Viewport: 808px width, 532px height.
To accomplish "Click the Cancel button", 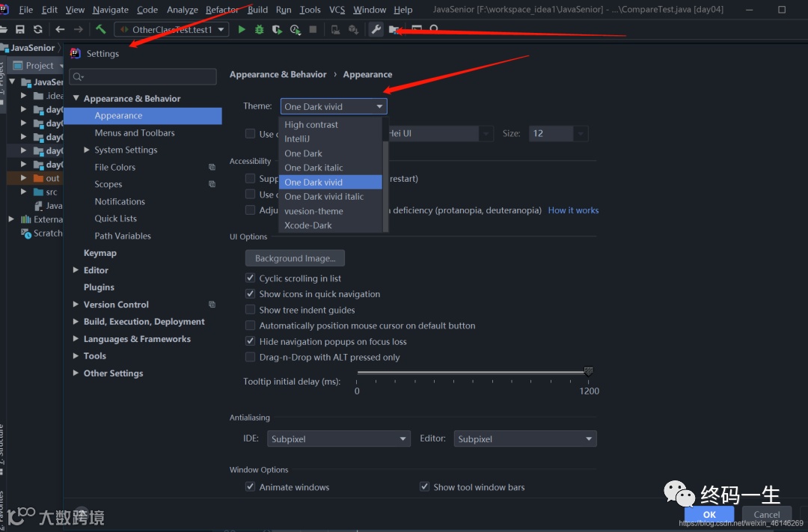I will (x=767, y=515).
